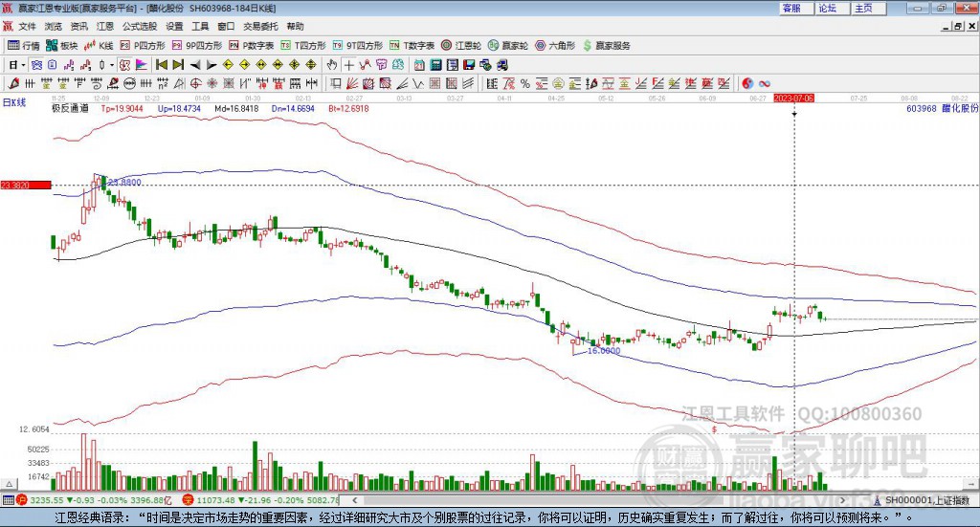Viewport: 980px width, 527px height.
Task: Click the truck icon in toolbar
Action: click(501, 65)
